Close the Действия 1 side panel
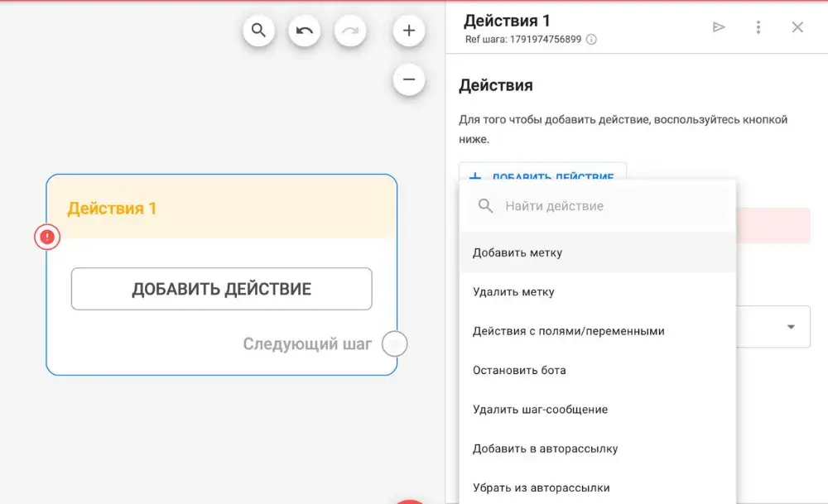Viewport: 828px width, 504px height. (x=797, y=27)
